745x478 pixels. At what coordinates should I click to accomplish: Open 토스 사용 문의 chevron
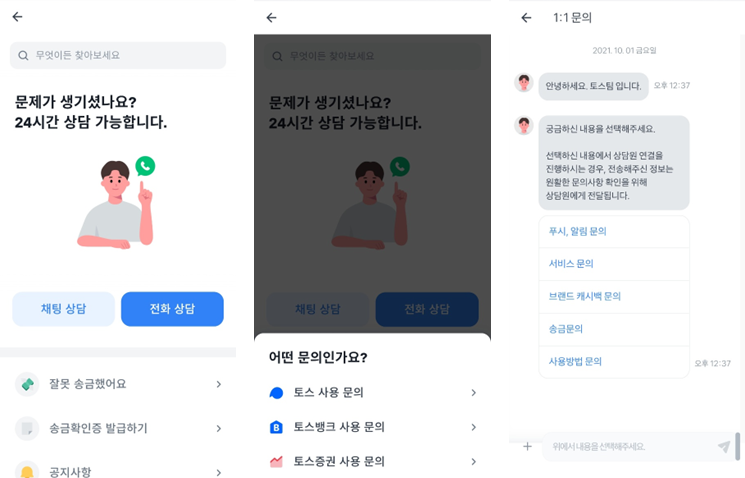(474, 392)
